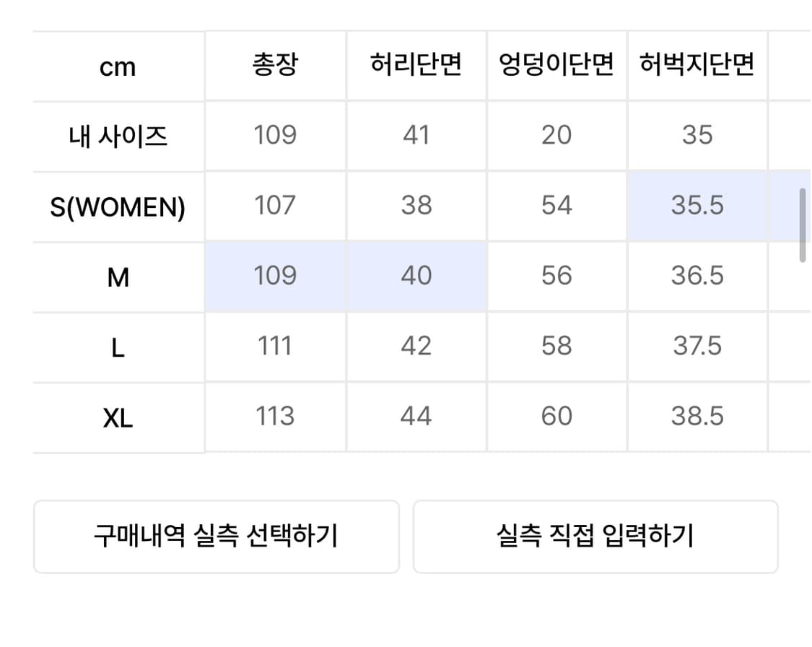Click the 42 waist measurement cell

pos(416,345)
